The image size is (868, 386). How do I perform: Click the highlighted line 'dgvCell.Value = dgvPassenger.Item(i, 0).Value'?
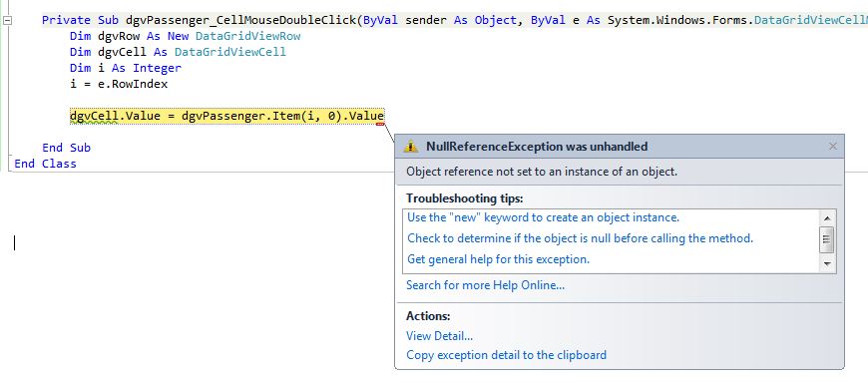point(226,116)
